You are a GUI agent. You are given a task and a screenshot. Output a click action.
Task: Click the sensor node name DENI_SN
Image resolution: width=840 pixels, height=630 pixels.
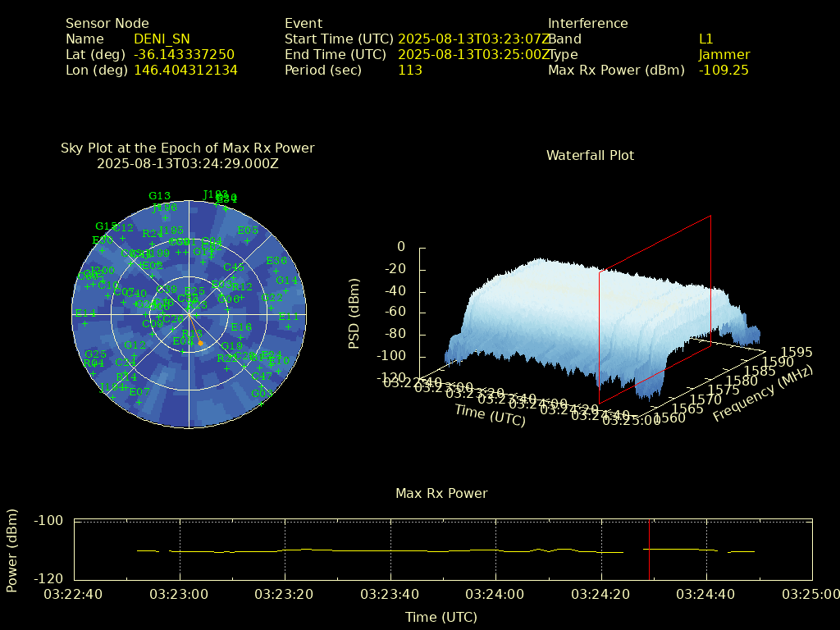tap(161, 39)
